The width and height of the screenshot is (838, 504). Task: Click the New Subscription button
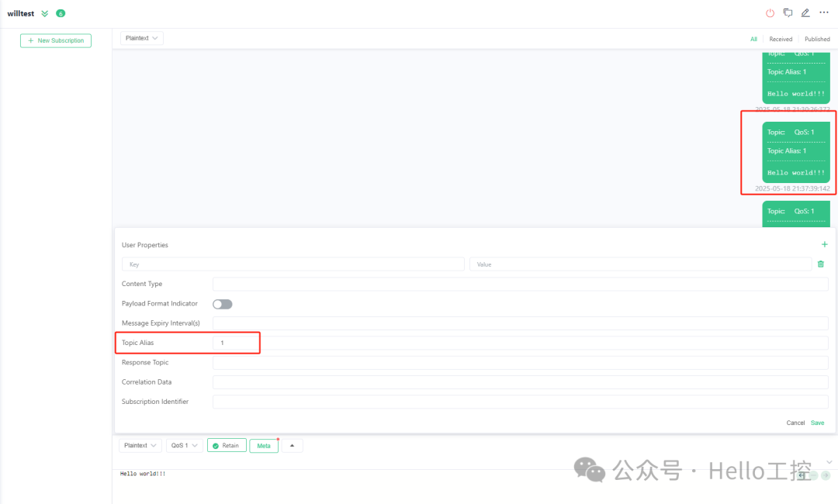[x=56, y=40]
